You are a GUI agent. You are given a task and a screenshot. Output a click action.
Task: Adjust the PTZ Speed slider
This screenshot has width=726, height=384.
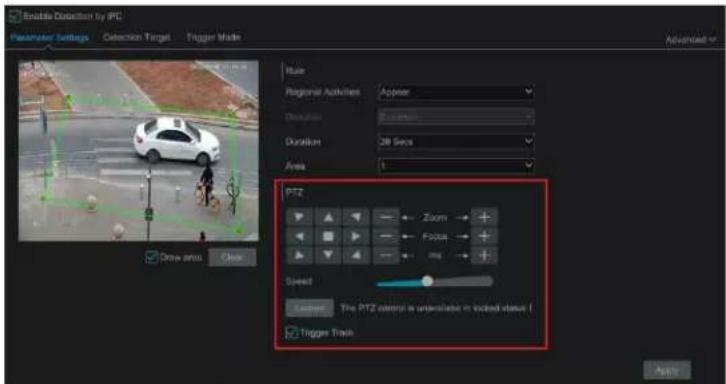tap(434, 281)
